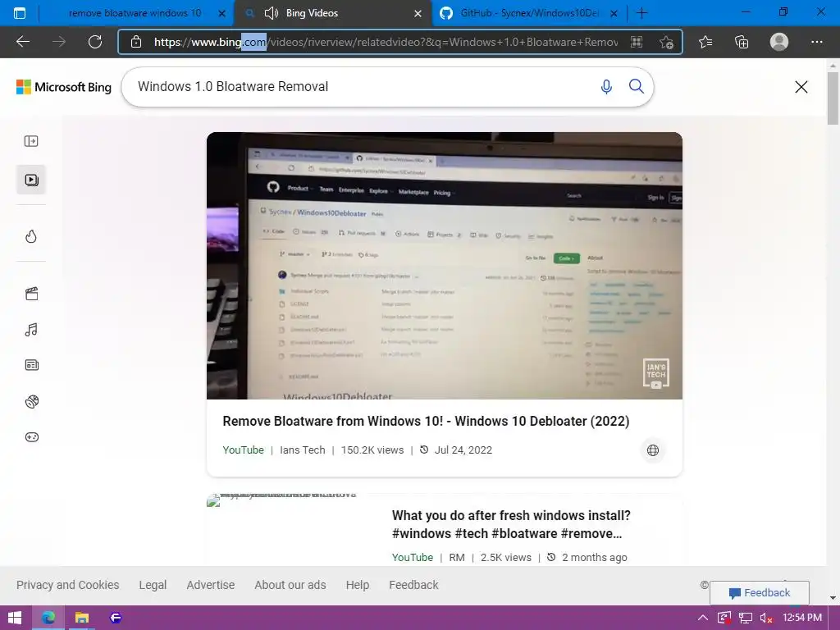
Task: Play the Windows 10 Debloater video thumbnail
Action: click(444, 265)
